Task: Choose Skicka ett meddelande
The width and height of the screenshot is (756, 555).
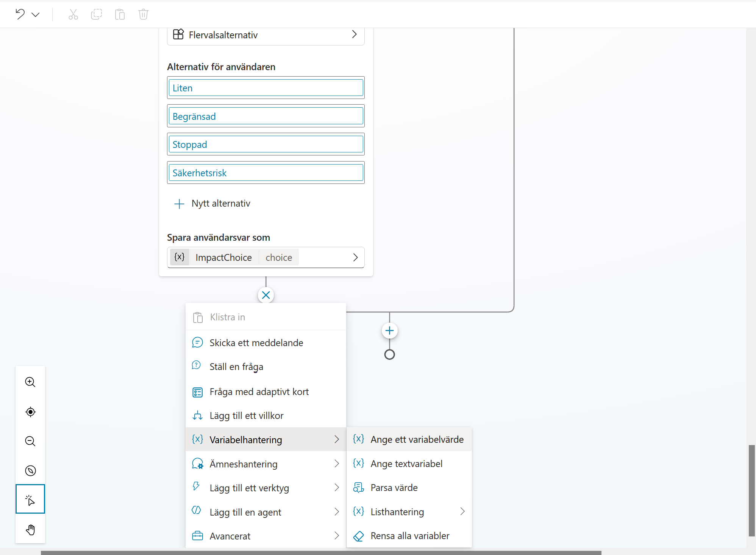Action: pyautogui.click(x=266, y=343)
